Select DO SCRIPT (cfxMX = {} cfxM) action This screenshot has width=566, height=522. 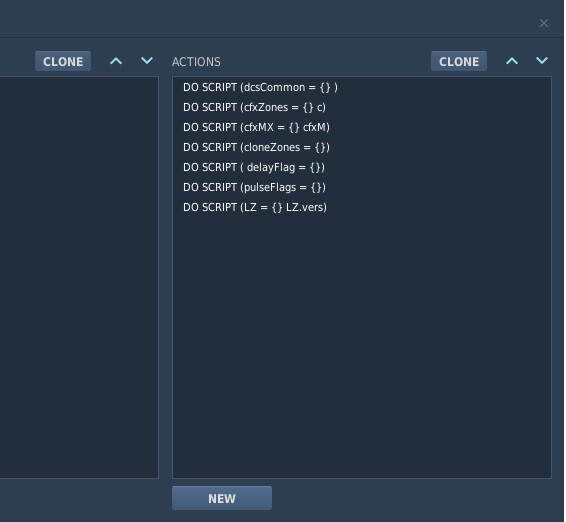[x=362, y=127]
